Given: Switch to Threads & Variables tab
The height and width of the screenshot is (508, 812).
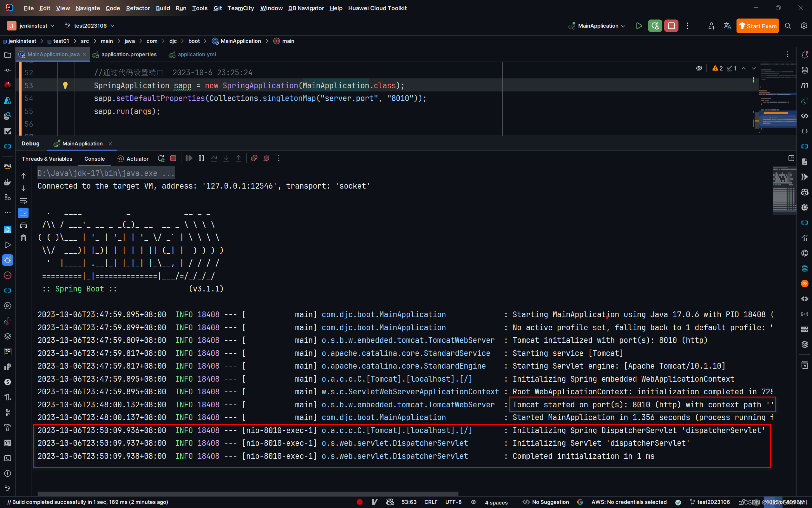Looking at the screenshot, I should 47,158.
